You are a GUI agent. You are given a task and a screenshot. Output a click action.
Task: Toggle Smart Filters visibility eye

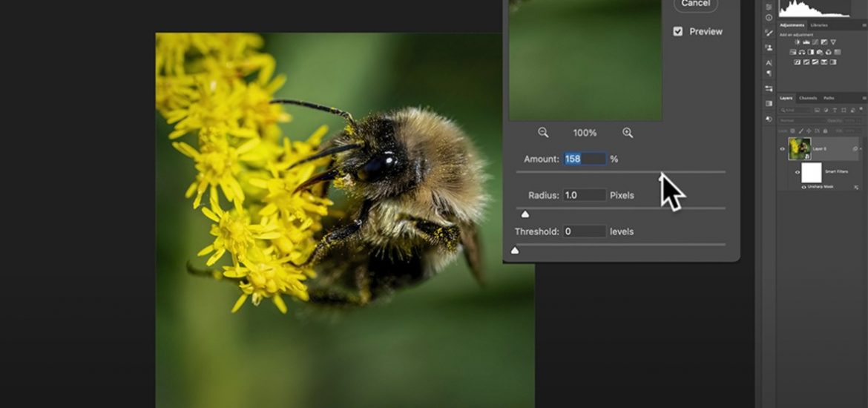point(798,172)
